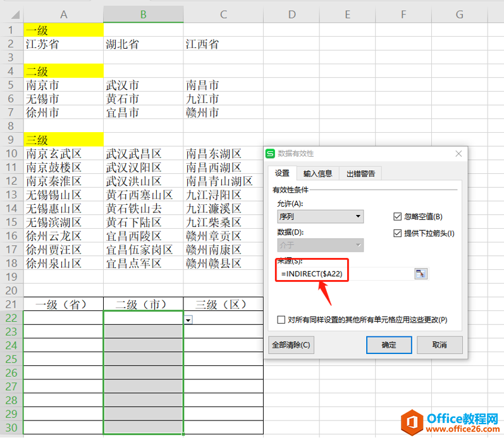Click the yellow 一级 cell
This screenshot has height=440, width=504.
(63, 30)
